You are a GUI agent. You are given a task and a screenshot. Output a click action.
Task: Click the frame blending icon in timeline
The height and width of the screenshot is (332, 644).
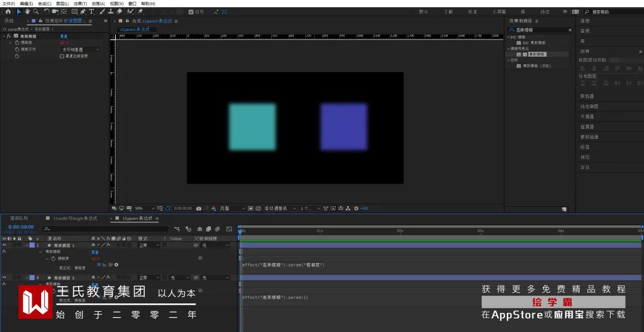(209, 229)
